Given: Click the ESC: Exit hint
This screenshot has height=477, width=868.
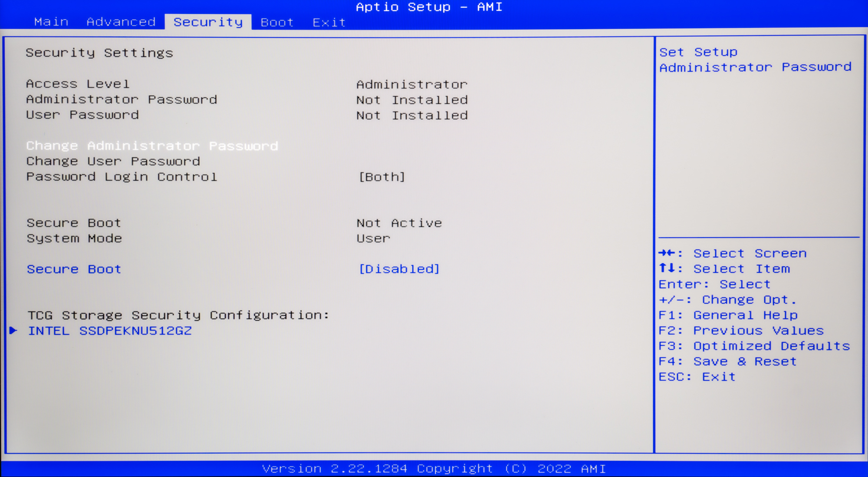Looking at the screenshot, I should [697, 377].
